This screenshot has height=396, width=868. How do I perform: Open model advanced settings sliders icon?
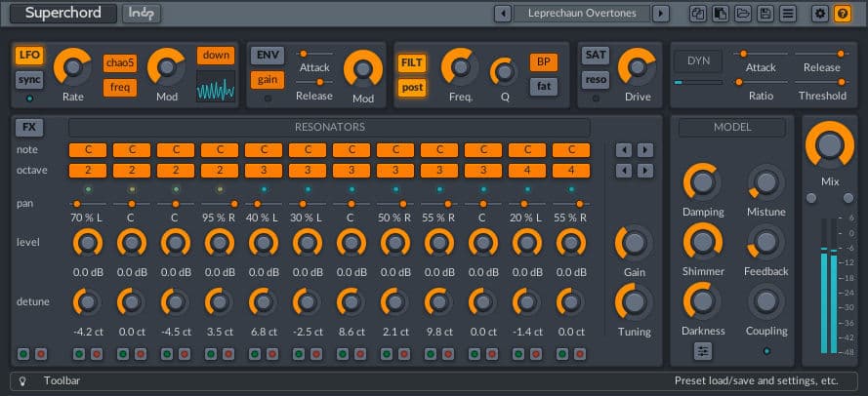pyautogui.click(x=703, y=351)
